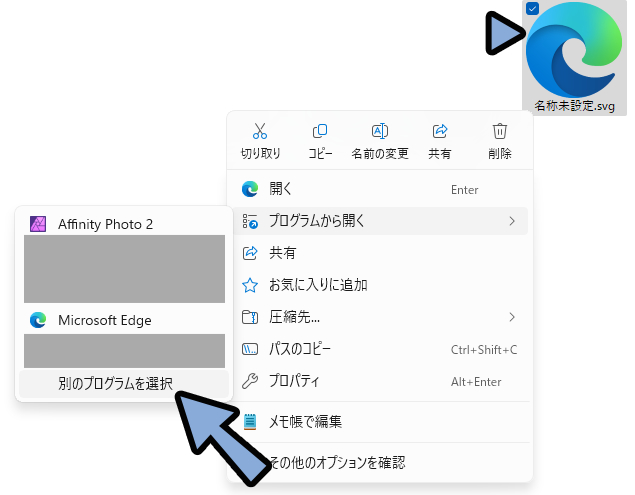Select the 名称未設定.svg file thumbnail
The height and width of the screenshot is (495, 635).
click(x=574, y=49)
